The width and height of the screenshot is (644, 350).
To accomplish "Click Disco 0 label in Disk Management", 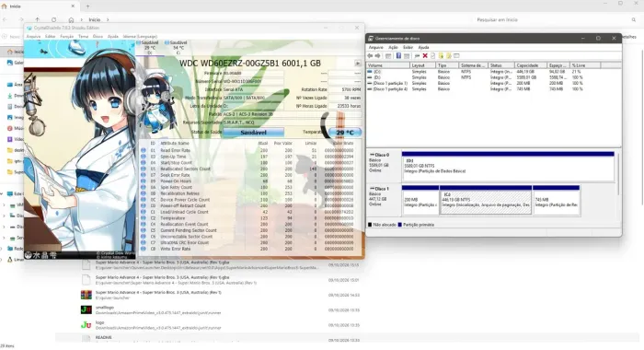I will point(383,155).
